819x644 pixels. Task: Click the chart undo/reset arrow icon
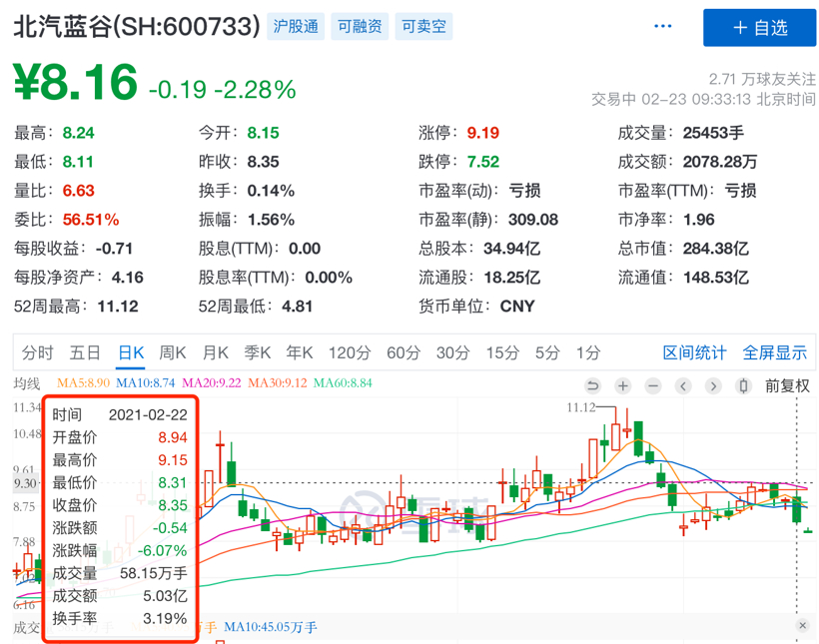click(593, 386)
